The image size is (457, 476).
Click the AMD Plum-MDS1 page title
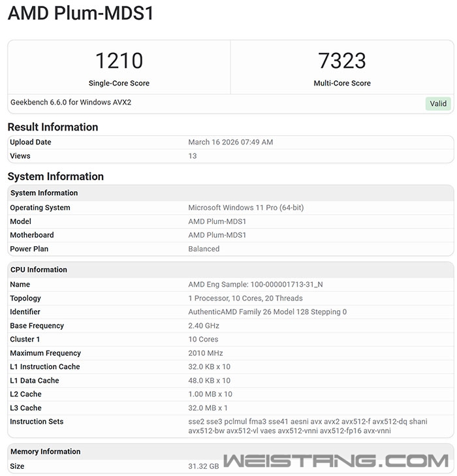(x=80, y=14)
